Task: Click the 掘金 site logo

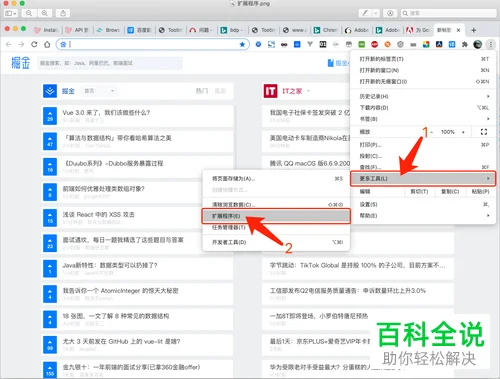Action: pyautogui.click(x=21, y=63)
